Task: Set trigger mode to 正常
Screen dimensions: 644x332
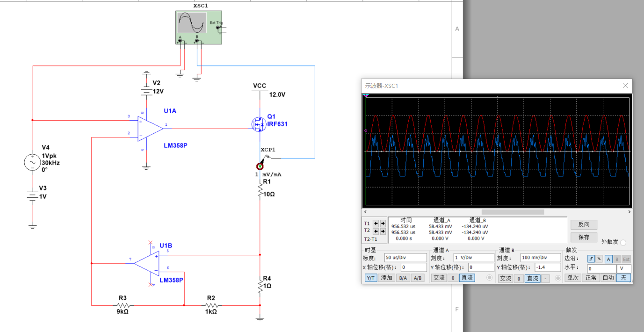Action: coord(591,278)
